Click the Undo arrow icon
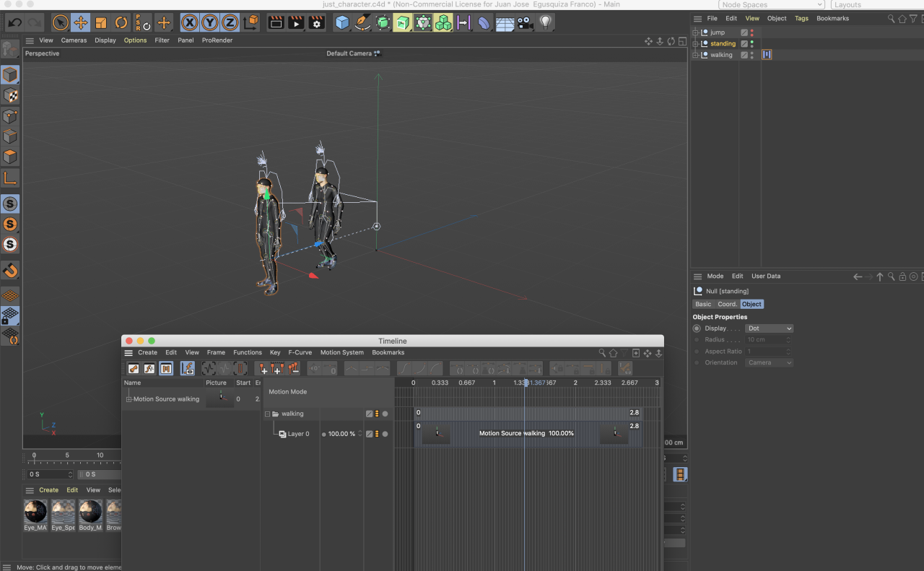The image size is (924, 571). pyautogui.click(x=14, y=22)
